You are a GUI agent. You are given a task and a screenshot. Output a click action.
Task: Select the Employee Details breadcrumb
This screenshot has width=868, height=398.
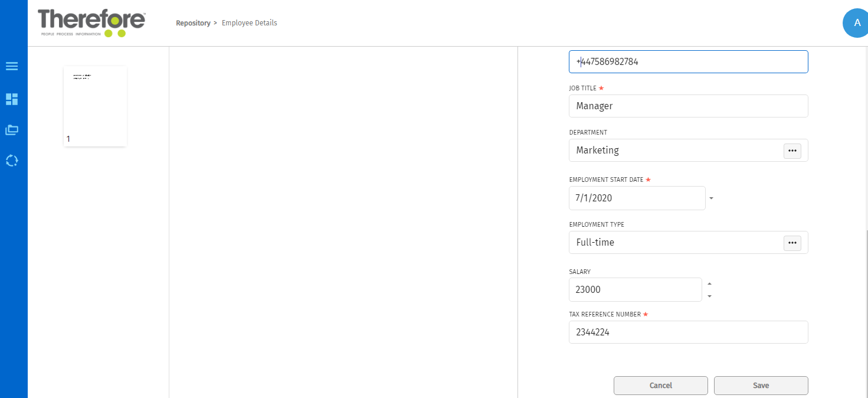(x=249, y=22)
